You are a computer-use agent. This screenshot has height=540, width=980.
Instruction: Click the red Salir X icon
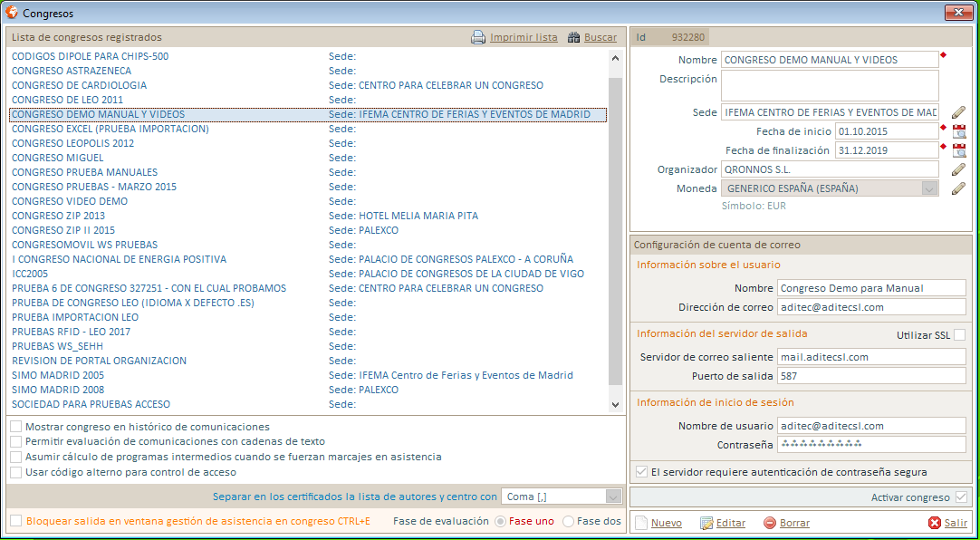935,523
